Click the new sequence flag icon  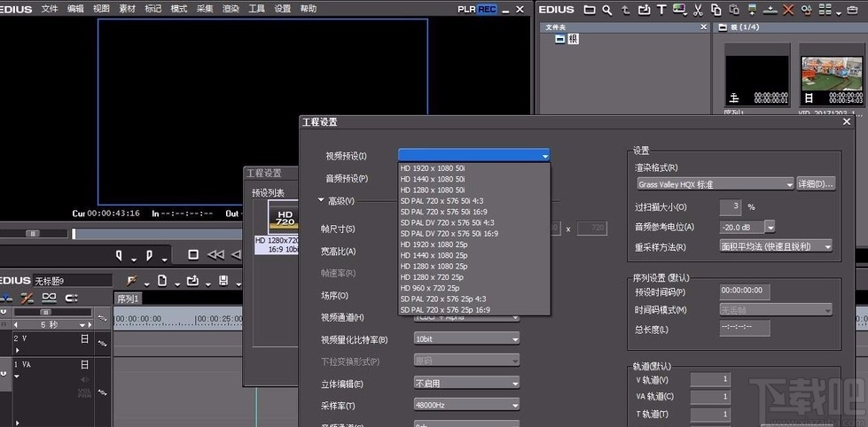[132, 281]
